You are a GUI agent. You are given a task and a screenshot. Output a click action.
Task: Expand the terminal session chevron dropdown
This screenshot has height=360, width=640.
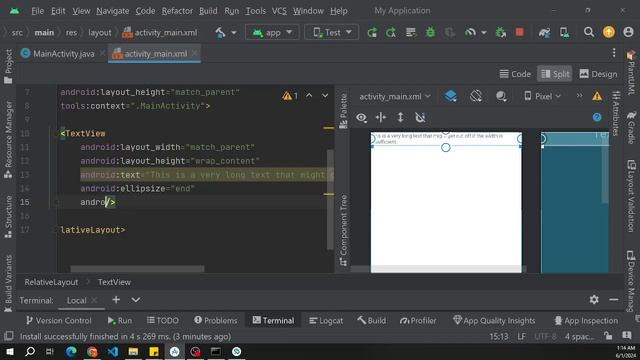click(x=136, y=300)
